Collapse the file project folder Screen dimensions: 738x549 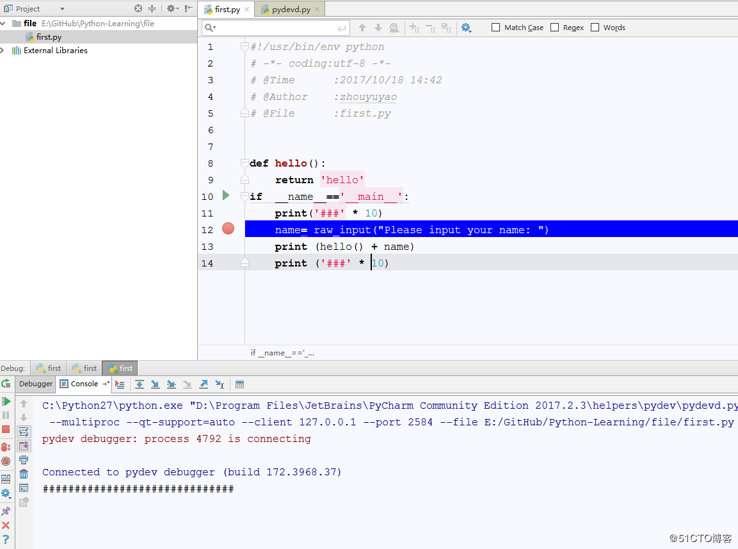[4, 23]
